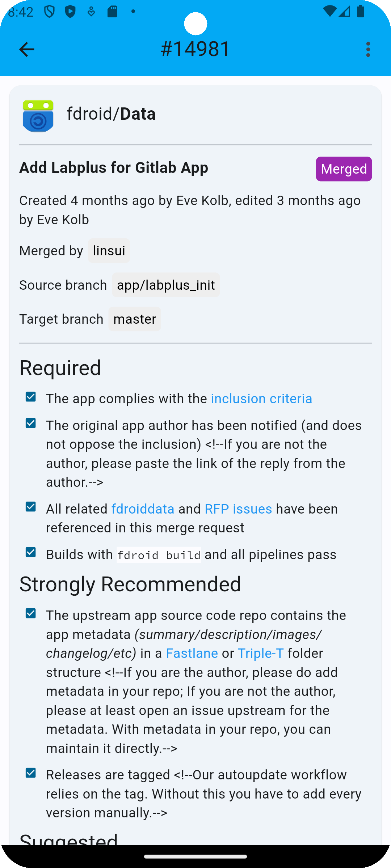
Task: Open the inclusion criteria link
Action: [261, 399]
